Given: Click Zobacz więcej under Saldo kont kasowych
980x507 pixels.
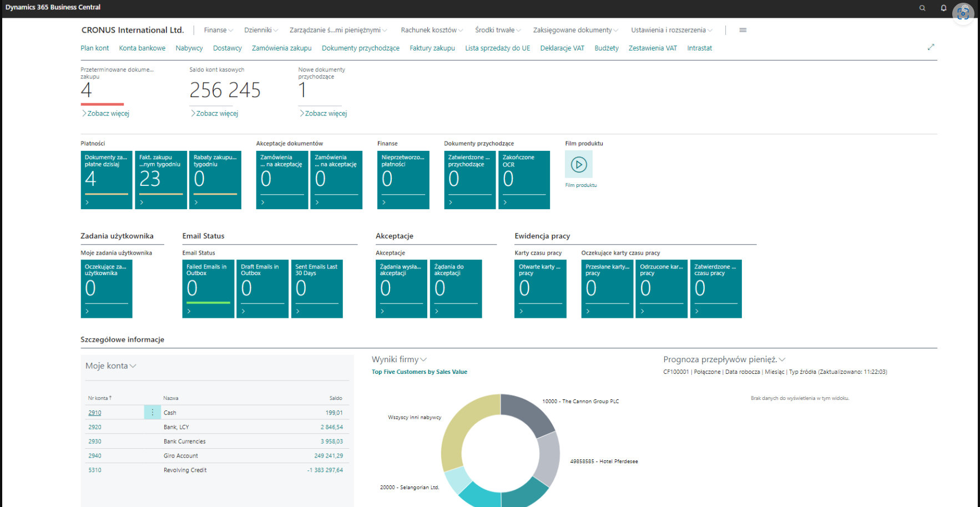Looking at the screenshot, I should [x=214, y=113].
